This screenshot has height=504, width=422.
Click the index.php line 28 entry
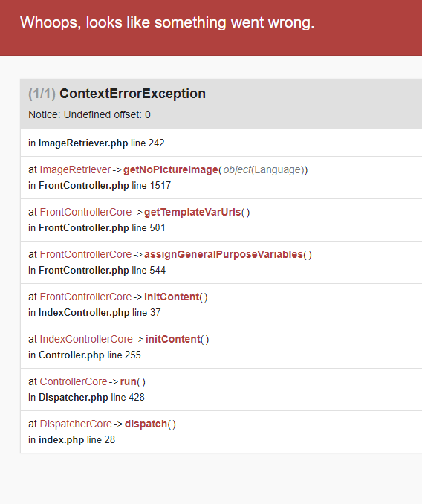(71, 440)
